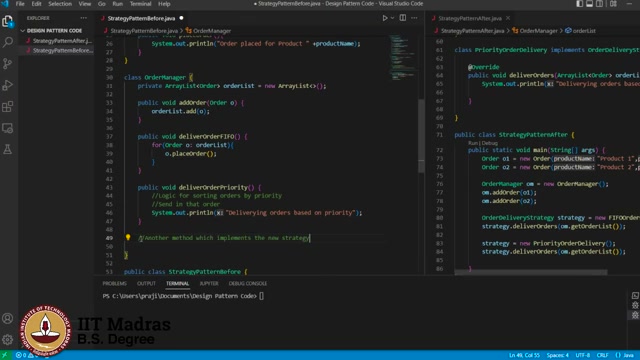Click StrategyPatternAfter.java breadcrumb in right editor

(472, 31)
